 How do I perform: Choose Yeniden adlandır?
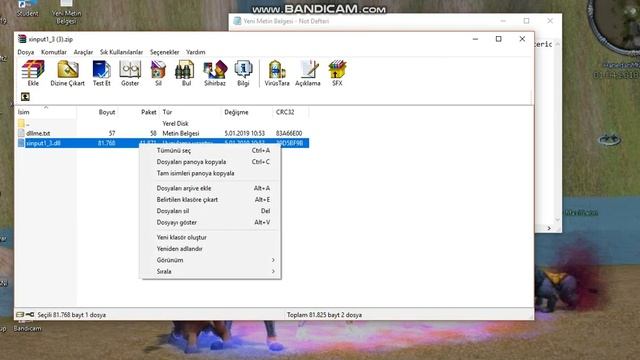(x=211, y=249)
